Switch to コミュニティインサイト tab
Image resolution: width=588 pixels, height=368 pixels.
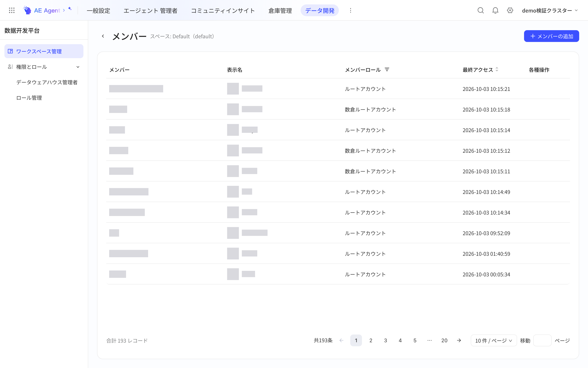click(223, 10)
